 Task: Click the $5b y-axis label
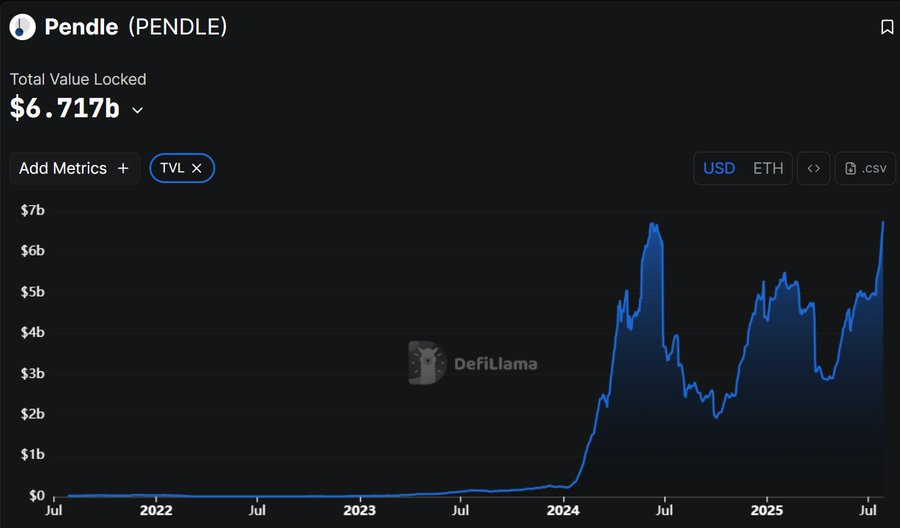(33, 292)
